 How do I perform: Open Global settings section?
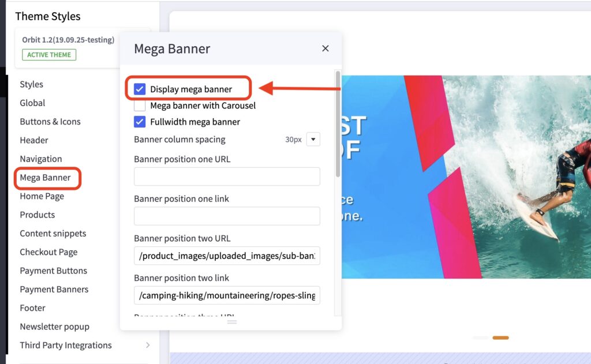pyautogui.click(x=32, y=103)
